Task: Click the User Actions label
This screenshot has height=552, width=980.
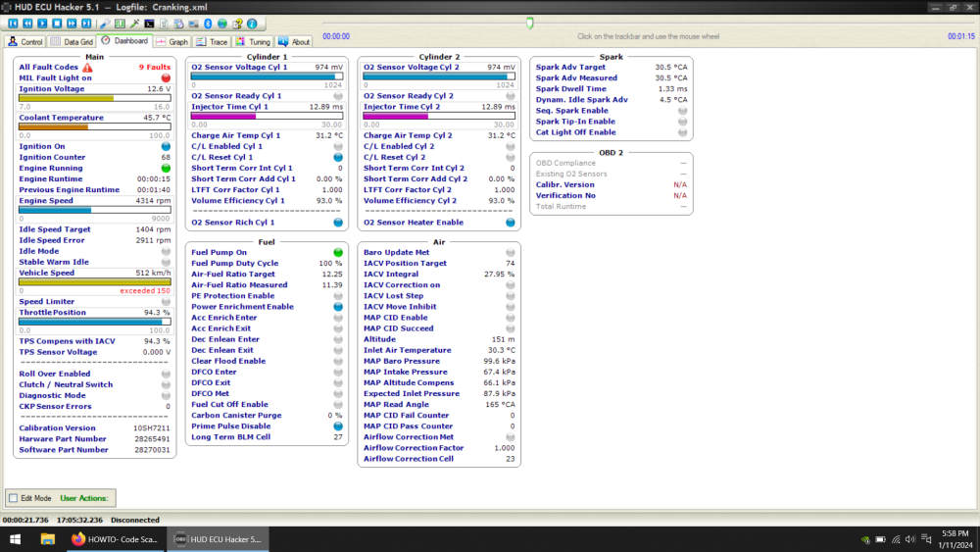Action: point(84,498)
